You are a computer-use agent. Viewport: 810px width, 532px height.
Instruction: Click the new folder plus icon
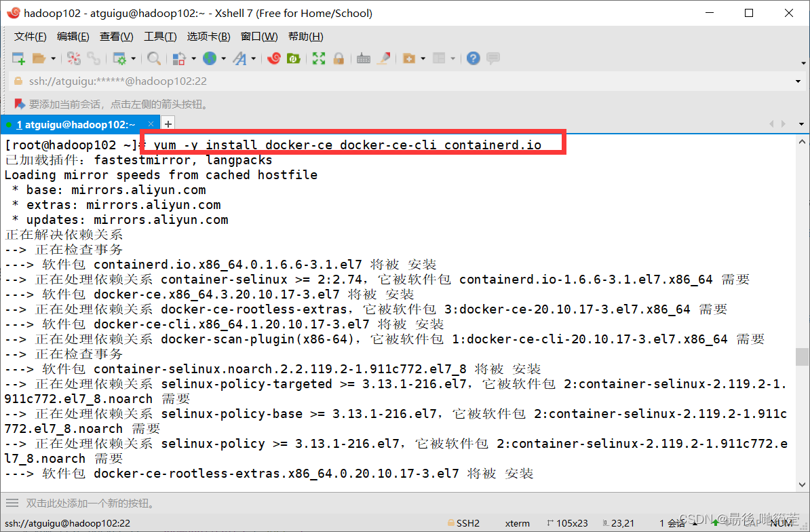point(409,58)
